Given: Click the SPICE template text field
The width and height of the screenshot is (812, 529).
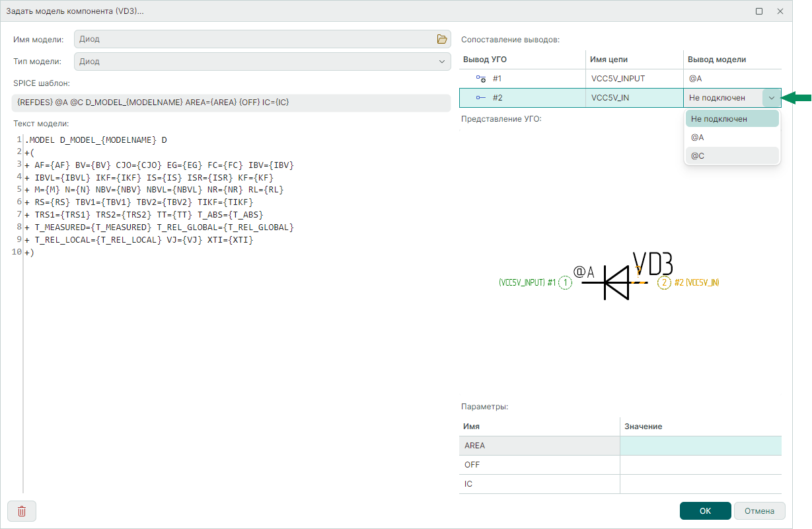Looking at the screenshot, I should click(x=231, y=102).
